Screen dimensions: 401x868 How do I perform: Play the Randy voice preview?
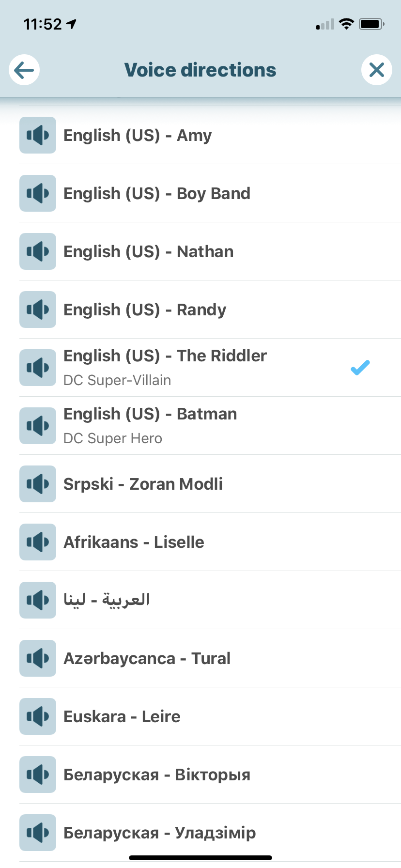[38, 310]
